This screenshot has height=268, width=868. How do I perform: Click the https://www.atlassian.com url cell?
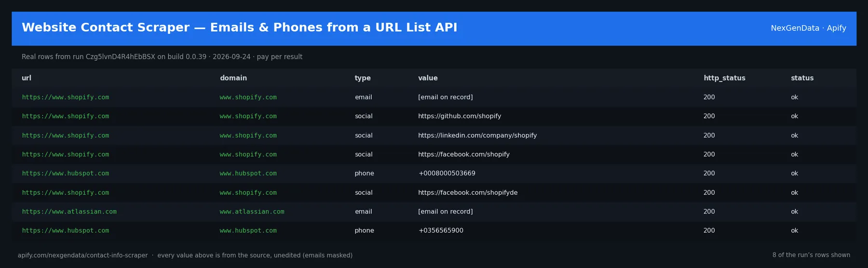tap(69, 212)
